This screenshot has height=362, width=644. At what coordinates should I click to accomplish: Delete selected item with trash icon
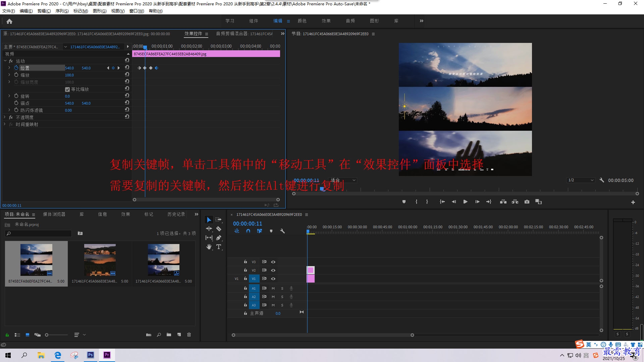189,335
